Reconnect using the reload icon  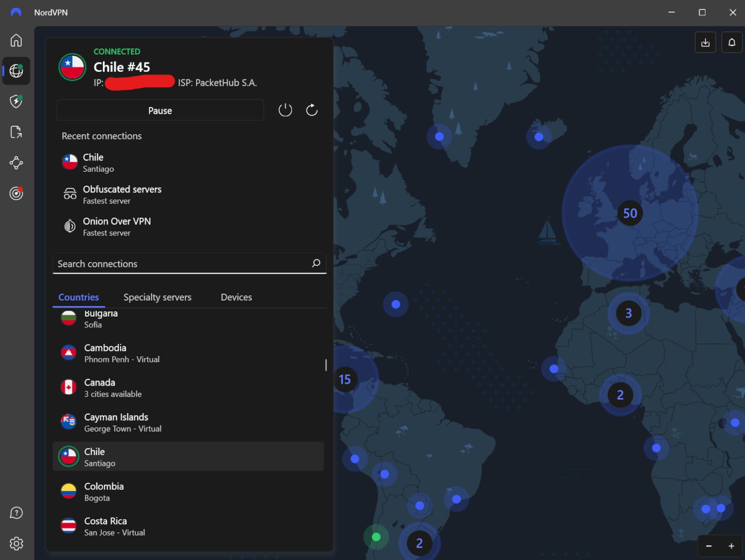(x=312, y=110)
